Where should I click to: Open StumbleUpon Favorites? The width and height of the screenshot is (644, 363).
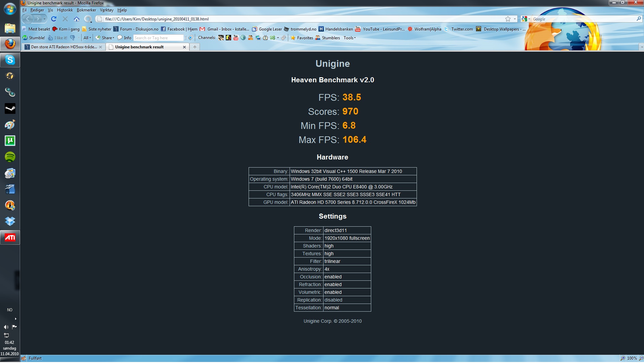click(302, 38)
